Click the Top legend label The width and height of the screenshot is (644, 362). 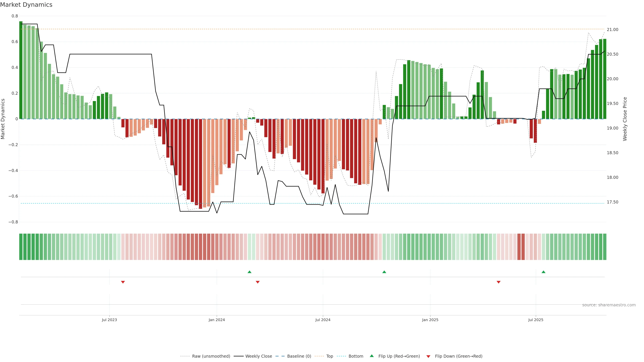coord(330,356)
